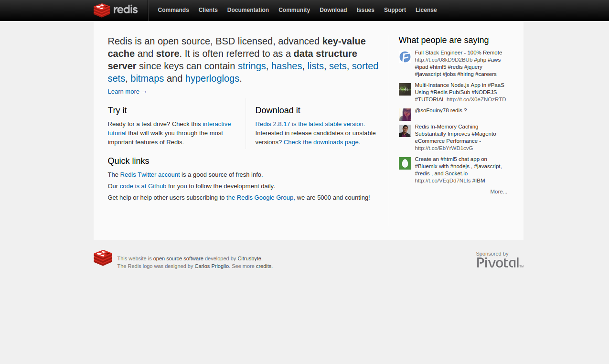Follow the strings data type link
The image size is (609, 364).
(x=252, y=66)
